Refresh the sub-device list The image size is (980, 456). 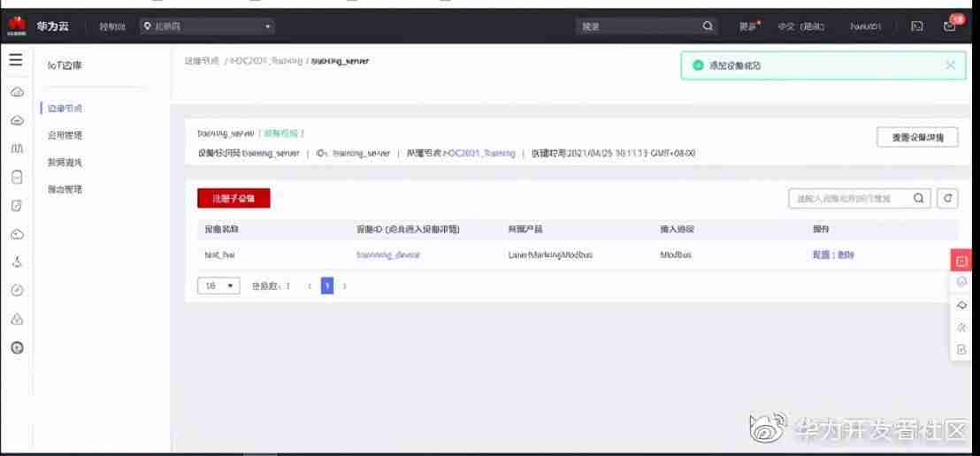click(947, 198)
